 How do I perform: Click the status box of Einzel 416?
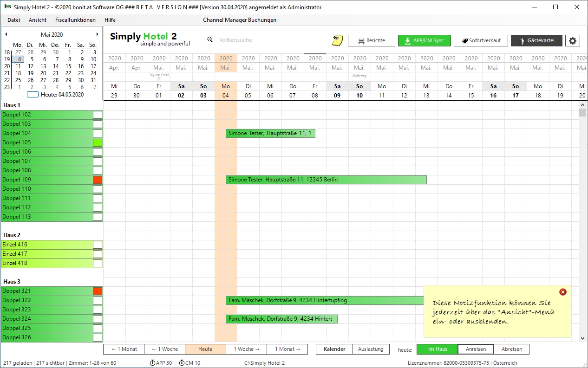[98, 245]
